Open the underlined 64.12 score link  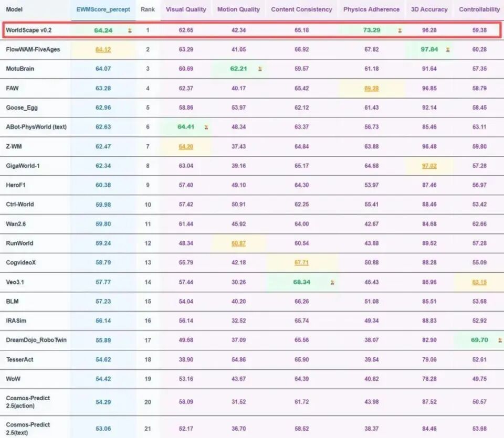[103, 50]
